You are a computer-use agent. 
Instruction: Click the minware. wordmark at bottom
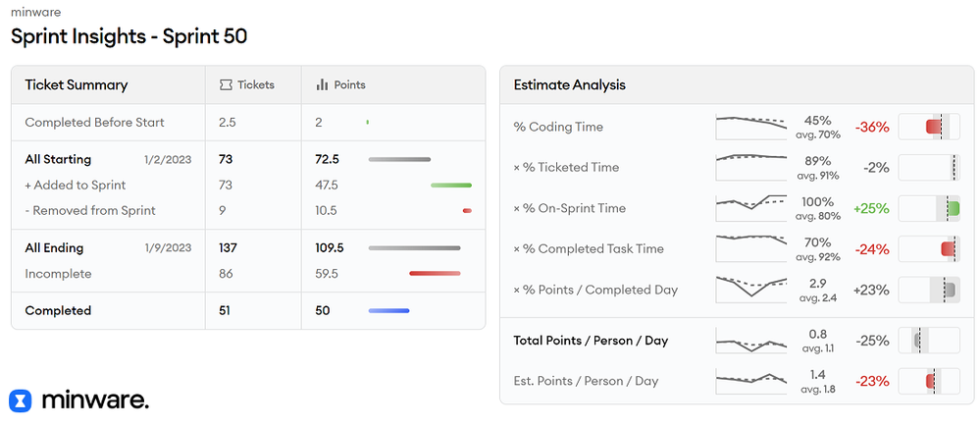point(95,400)
